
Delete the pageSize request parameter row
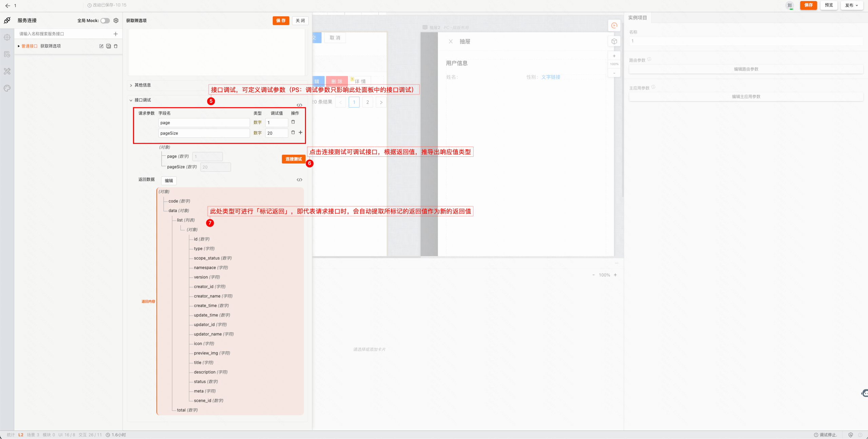point(293,133)
